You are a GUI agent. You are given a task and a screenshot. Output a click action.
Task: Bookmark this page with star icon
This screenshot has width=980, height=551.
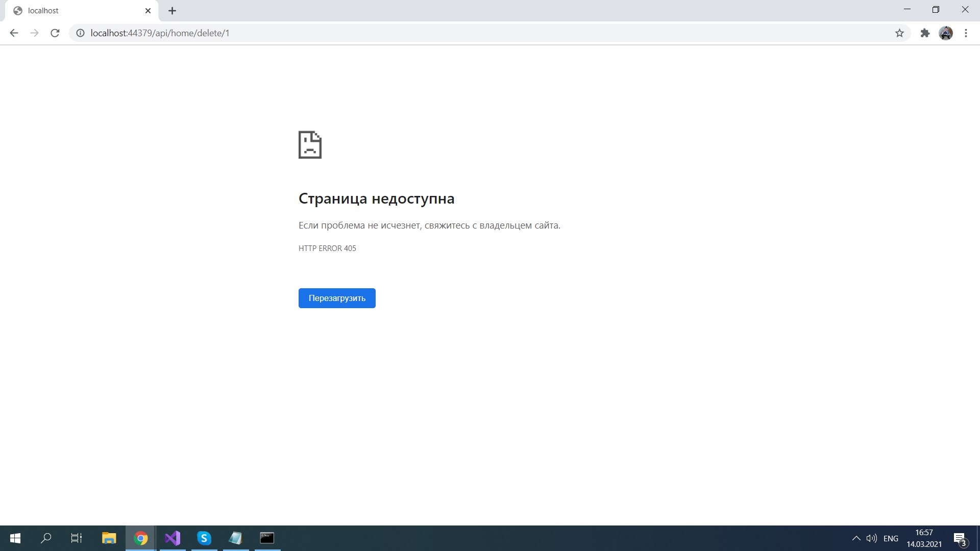click(899, 33)
